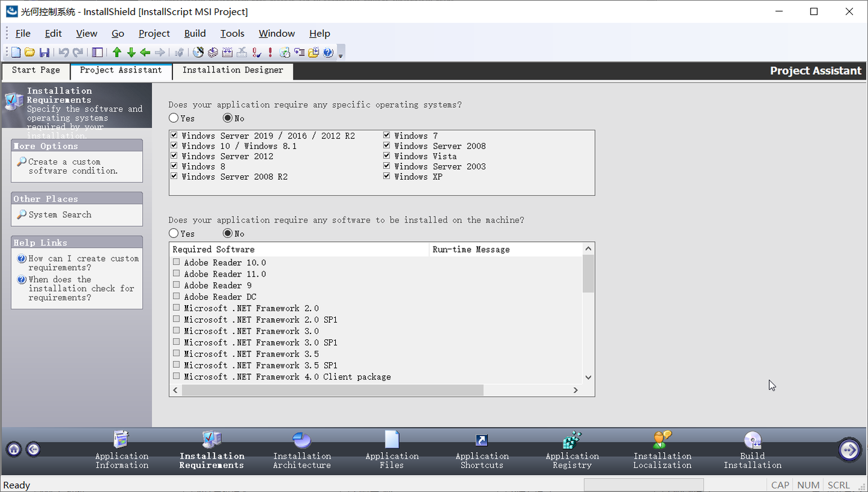
Task: Click the view list panel icon after Redo
Action: click(x=97, y=52)
